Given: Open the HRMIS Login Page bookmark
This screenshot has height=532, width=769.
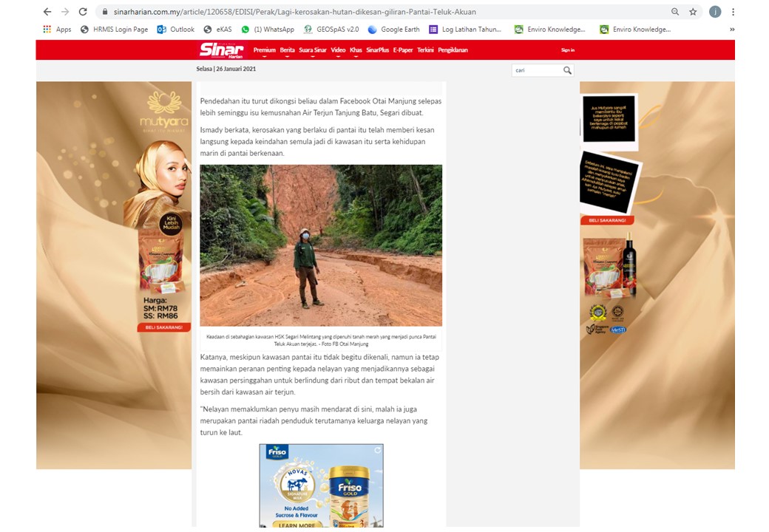Looking at the screenshot, I should click(x=115, y=30).
